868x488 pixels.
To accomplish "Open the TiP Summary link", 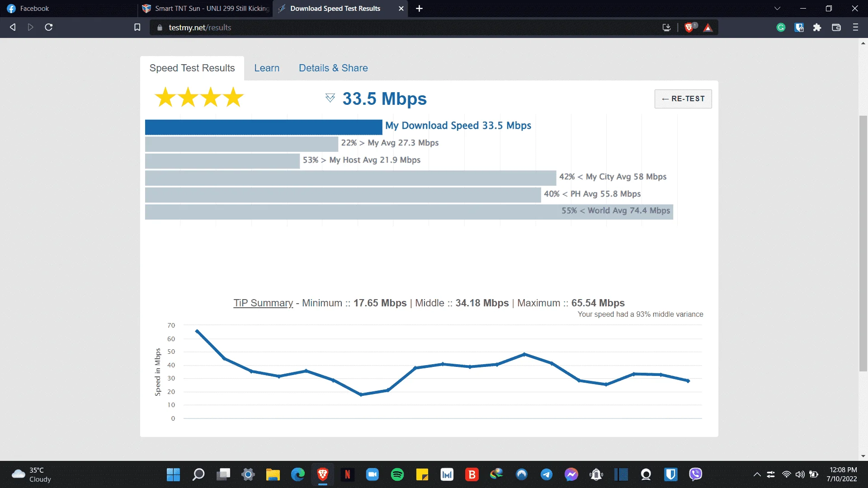I will click(x=263, y=303).
